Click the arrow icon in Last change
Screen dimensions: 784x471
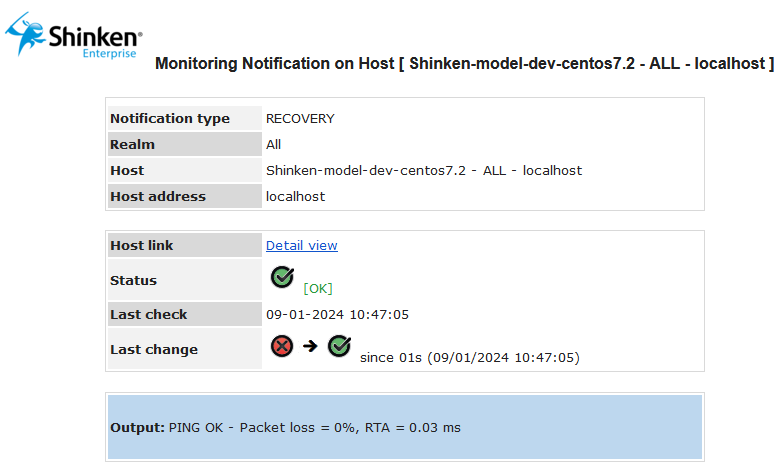[310, 347]
